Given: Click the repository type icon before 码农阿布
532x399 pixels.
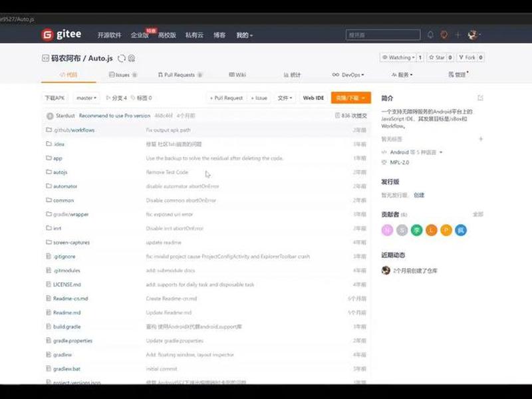Looking at the screenshot, I should [45, 58].
